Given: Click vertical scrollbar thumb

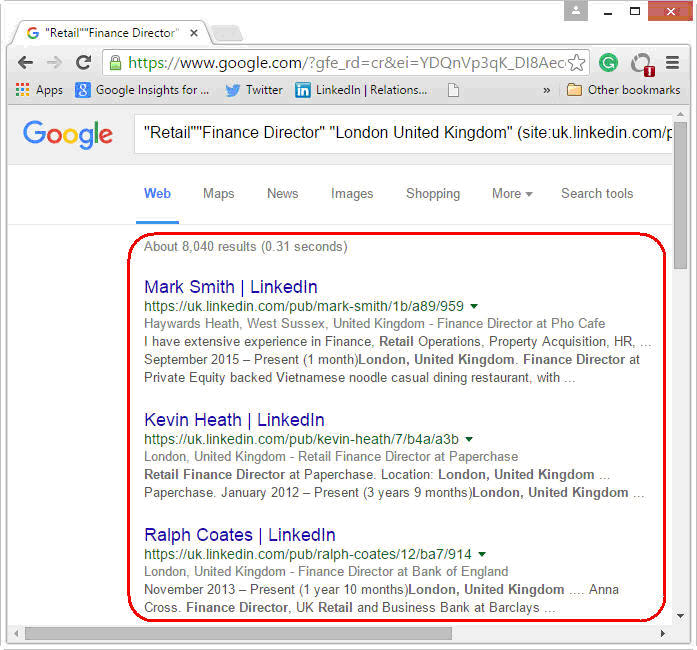Looking at the screenshot, I should (681, 194).
